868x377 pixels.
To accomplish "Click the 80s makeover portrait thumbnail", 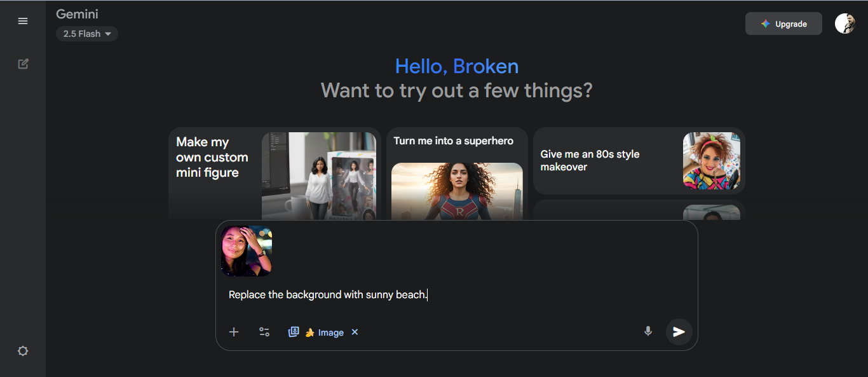I will pyautogui.click(x=712, y=161).
